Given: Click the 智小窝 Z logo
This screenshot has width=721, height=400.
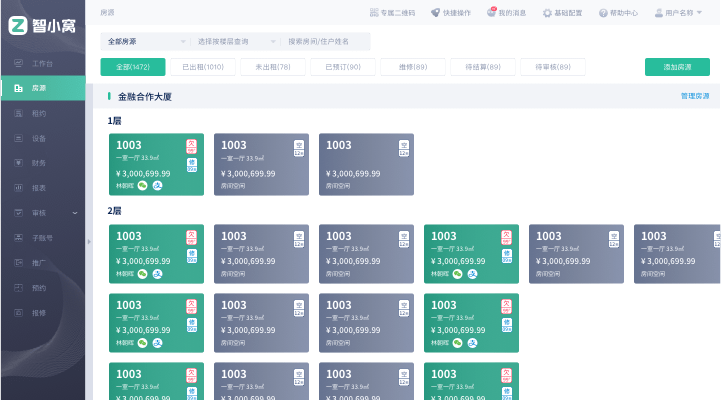Looking at the screenshot, I should [x=18, y=26].
